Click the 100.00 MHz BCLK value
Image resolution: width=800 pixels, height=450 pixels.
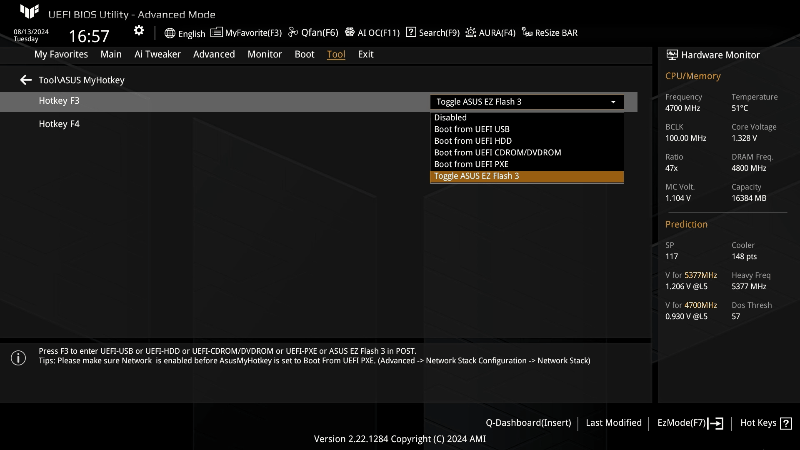686,138
